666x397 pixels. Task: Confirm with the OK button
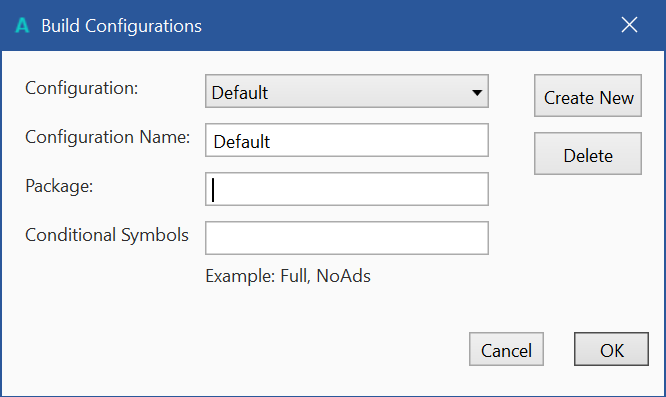click(x=611, y=349)
